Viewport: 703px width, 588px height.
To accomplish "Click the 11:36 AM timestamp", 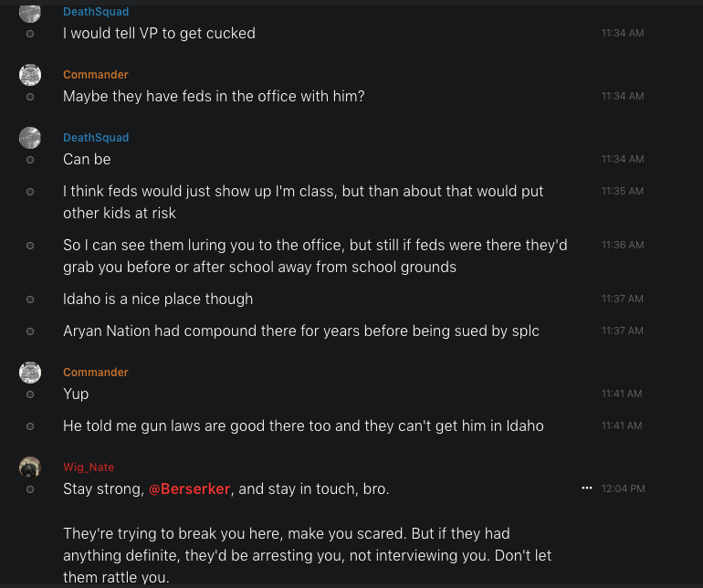I will [x=623, y=245].
